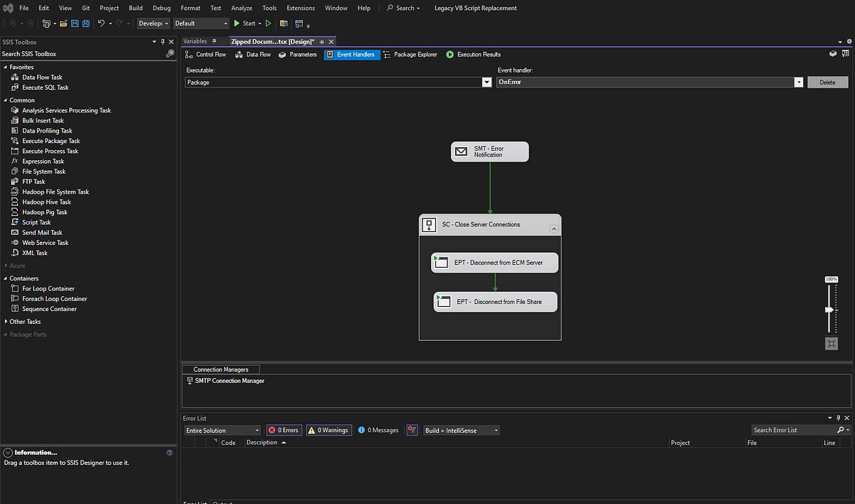Select the Expression Task item
Image resolution: width=855 pixels, height=504 pixels.
point(38,161)
